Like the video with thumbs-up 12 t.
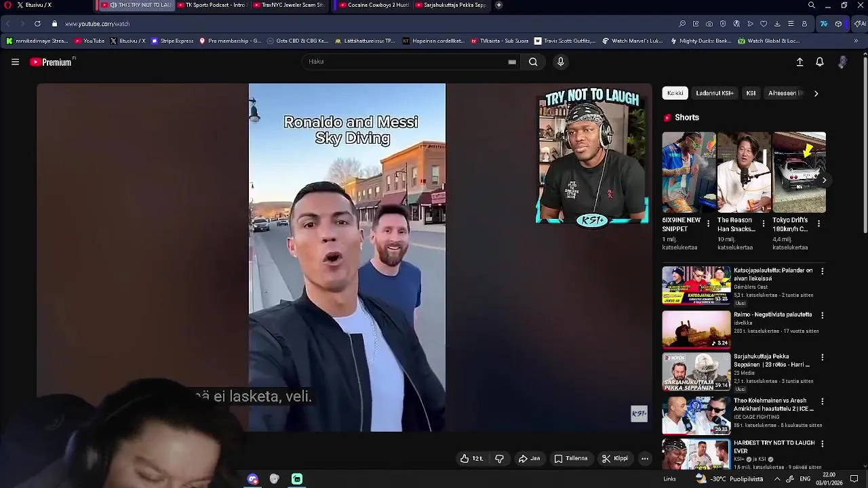The height and width of the screenshot is (488, 868). coord(471,459)
